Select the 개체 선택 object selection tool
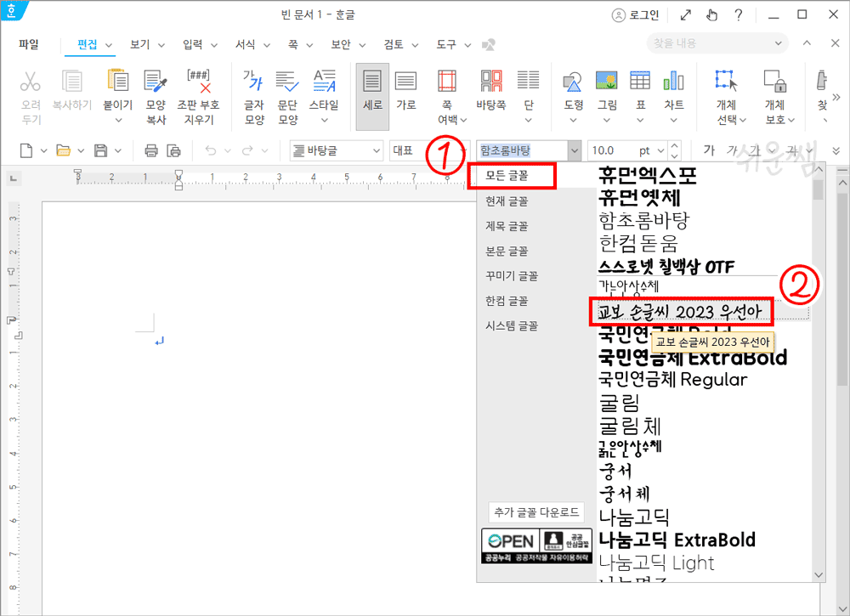This screenshot has width=850, height=616. click(x=727, y=93)
